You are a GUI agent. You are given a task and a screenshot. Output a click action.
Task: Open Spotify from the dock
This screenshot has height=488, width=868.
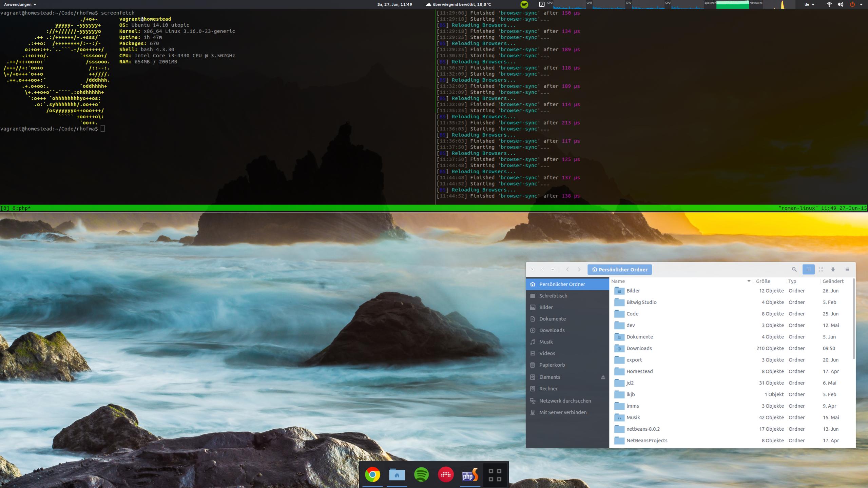[x=421, y=474]
